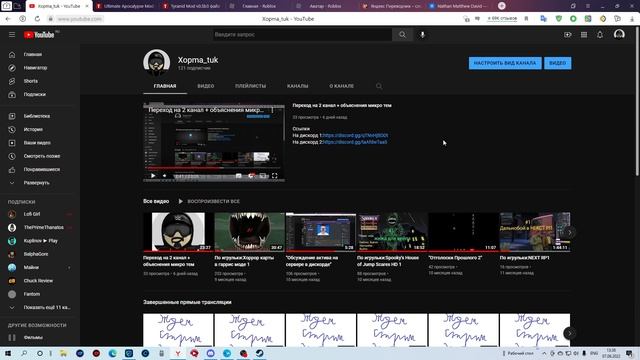Click Настроить вид канала button
Viewport: 640px width, 360px height.
pyautogui.click(x=505, y=63)
